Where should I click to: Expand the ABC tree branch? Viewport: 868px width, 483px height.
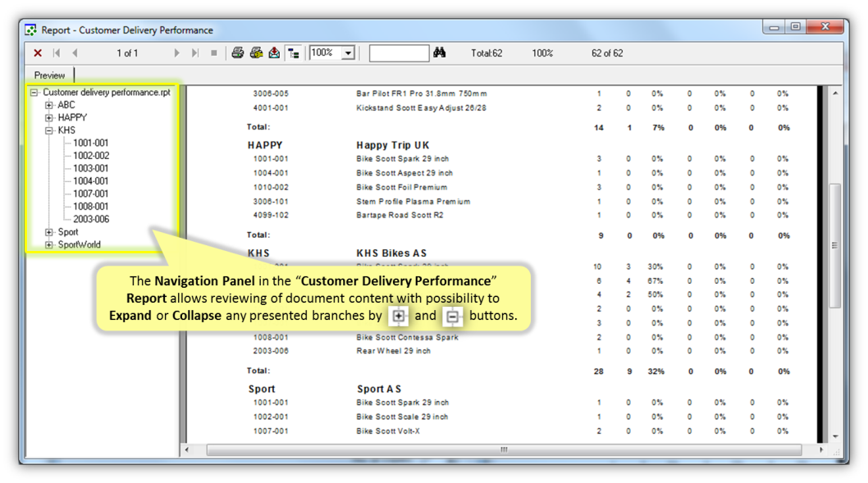coord(49,105)
